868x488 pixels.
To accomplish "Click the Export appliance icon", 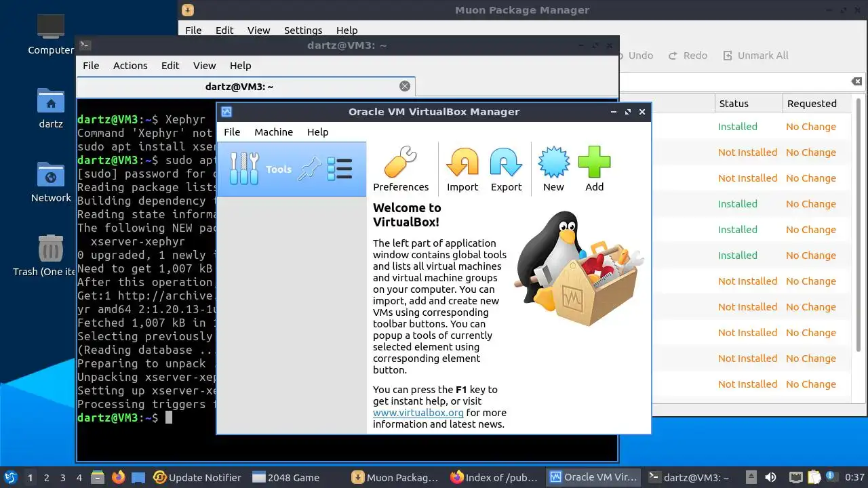I will tap(506, 169).
